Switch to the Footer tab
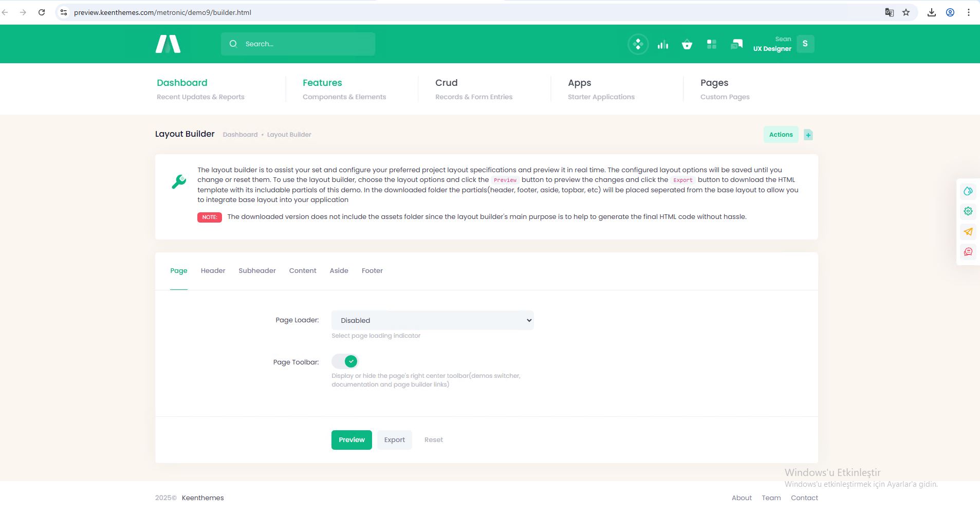The height and width of the screenshot is (513, 980). click(x=372, y=271)
